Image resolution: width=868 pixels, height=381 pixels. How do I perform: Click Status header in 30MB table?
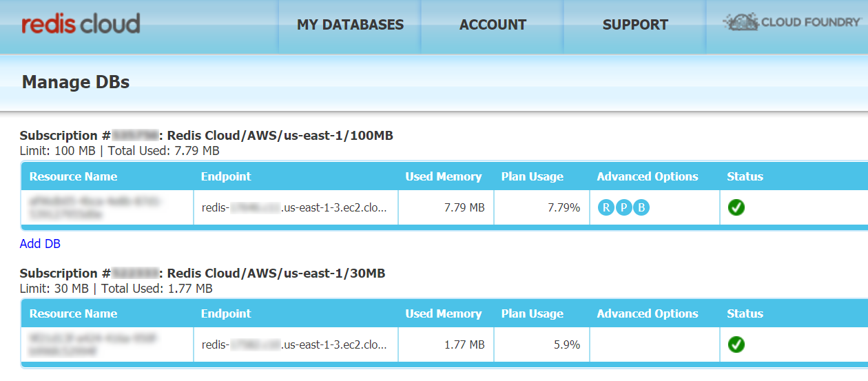(745, 313)
